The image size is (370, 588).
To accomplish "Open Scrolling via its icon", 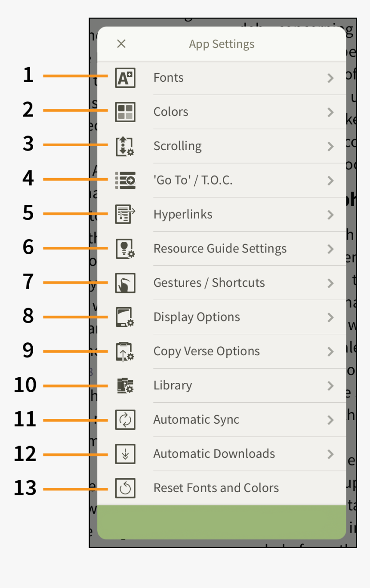I will click(125, 146).
